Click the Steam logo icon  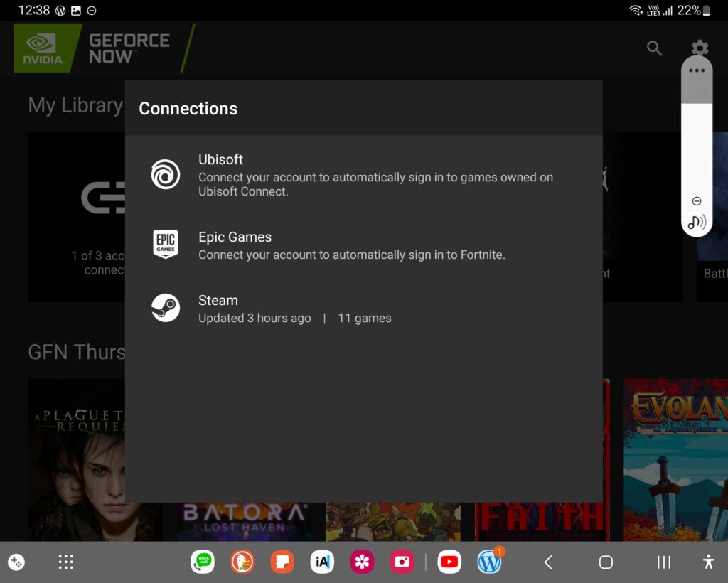166,309
